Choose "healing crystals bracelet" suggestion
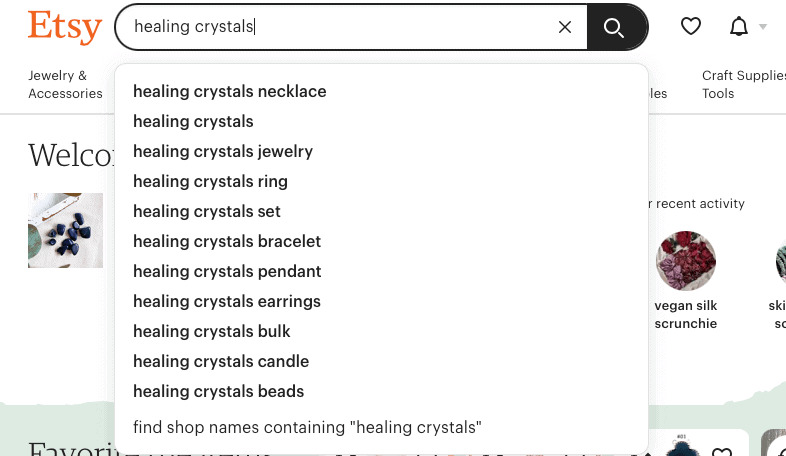The image size is (786, 456). point(227,241)
